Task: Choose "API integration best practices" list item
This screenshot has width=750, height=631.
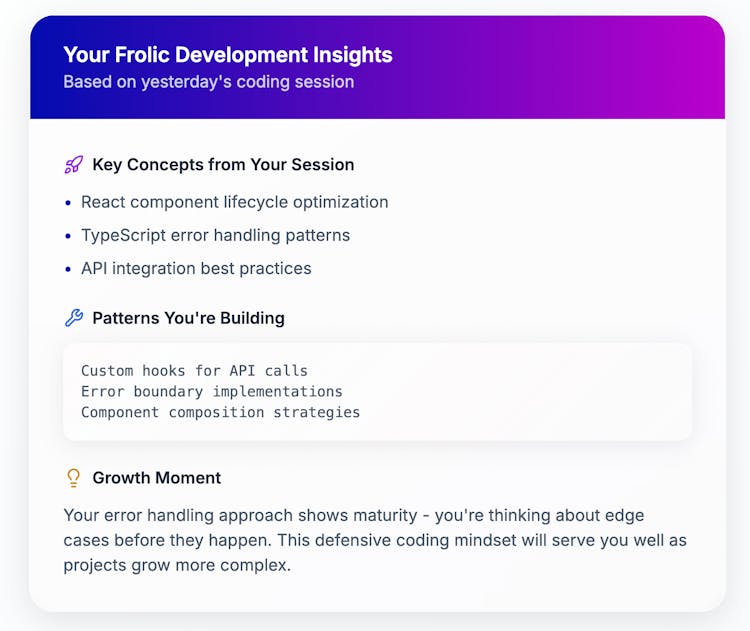Action: pos(196,268)
